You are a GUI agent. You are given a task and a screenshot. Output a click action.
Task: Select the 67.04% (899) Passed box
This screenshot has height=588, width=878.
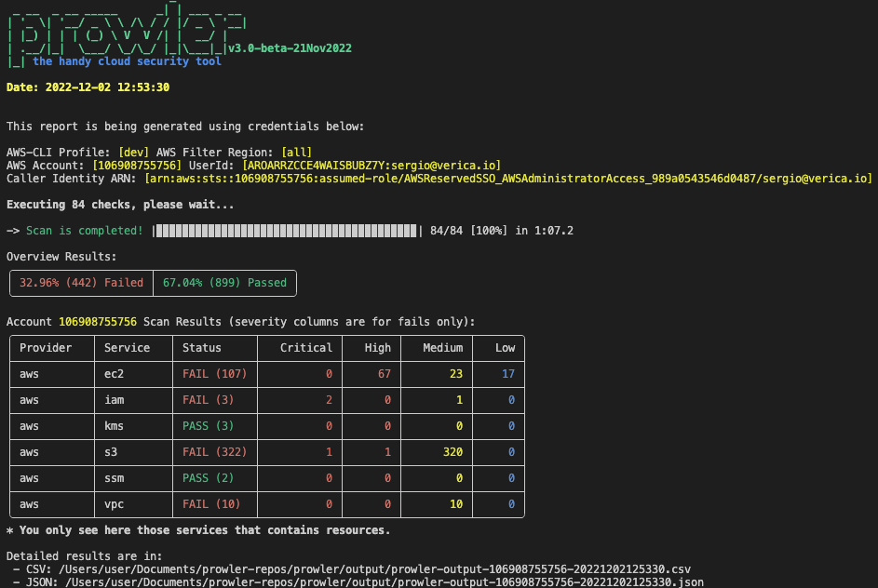(224, 283)
